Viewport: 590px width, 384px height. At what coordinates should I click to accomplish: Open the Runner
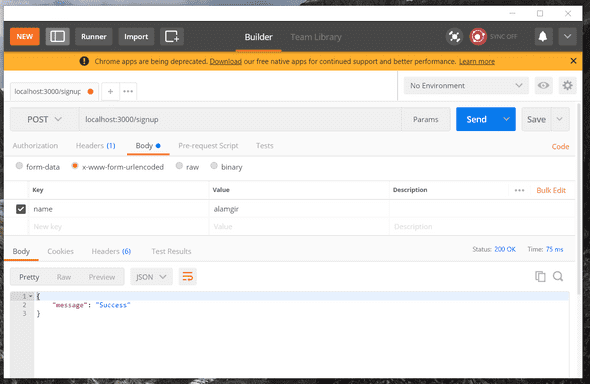tap(94, 36)
